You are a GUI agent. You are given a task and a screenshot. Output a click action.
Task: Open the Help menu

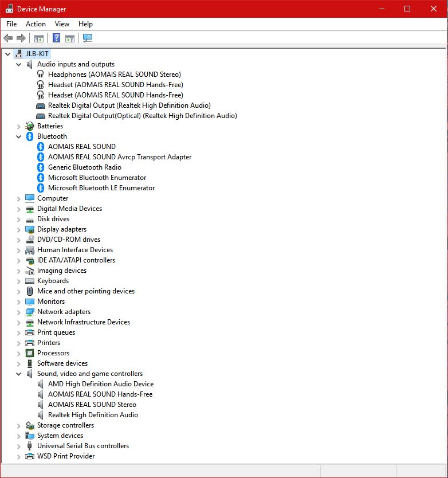point(85,23)
